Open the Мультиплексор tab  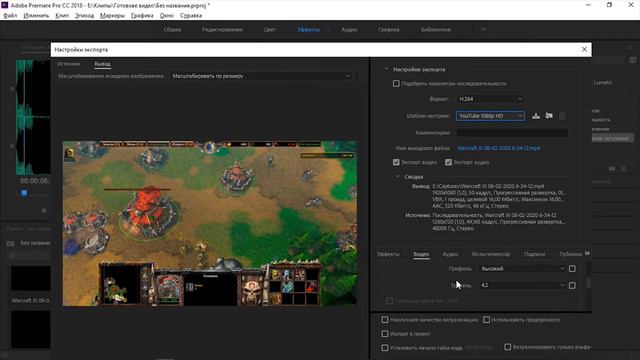point(491,254)
